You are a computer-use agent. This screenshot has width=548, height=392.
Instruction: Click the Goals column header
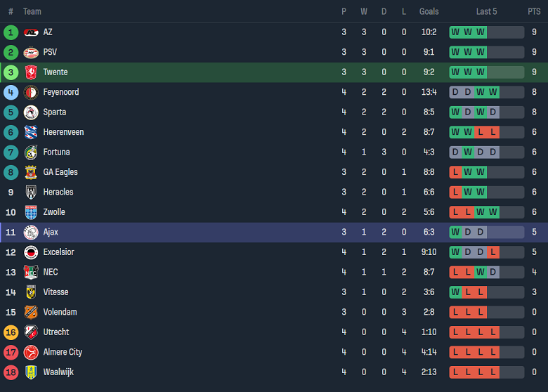(429, 11)
